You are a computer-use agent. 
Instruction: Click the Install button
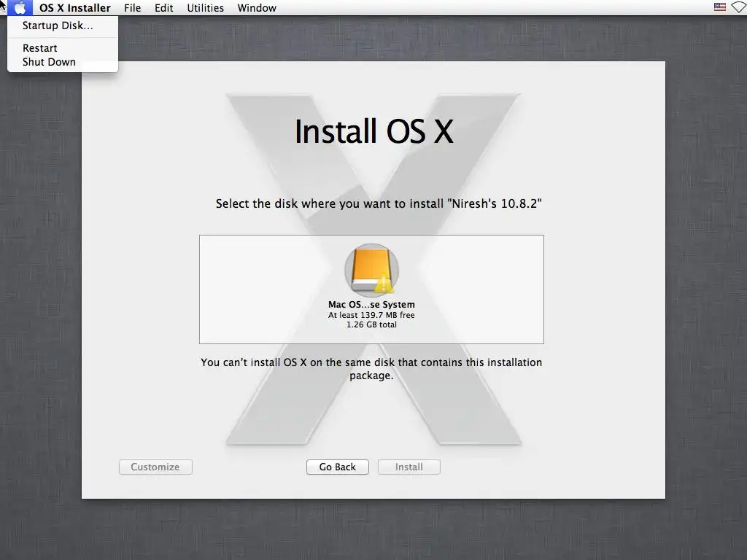tap(409, 467)
